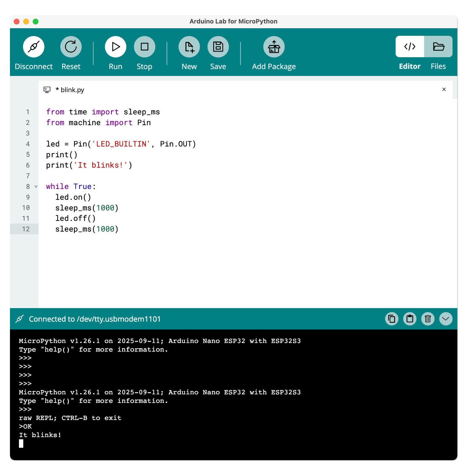Close the blink.py tab
This screenshot has height=476, width=468.
click(444, 90)
